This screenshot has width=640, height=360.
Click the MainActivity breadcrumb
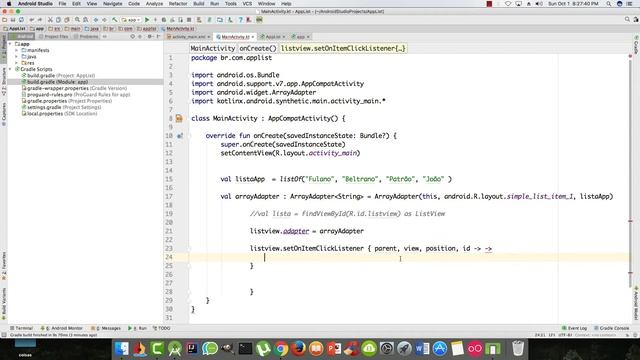click(x=213, y=48)
